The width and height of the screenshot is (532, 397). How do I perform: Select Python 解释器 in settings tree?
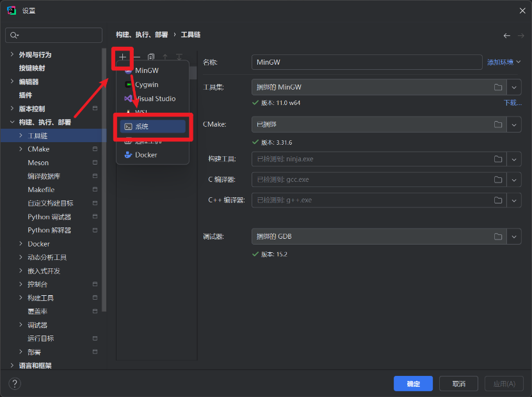click(x=49, y=231)
